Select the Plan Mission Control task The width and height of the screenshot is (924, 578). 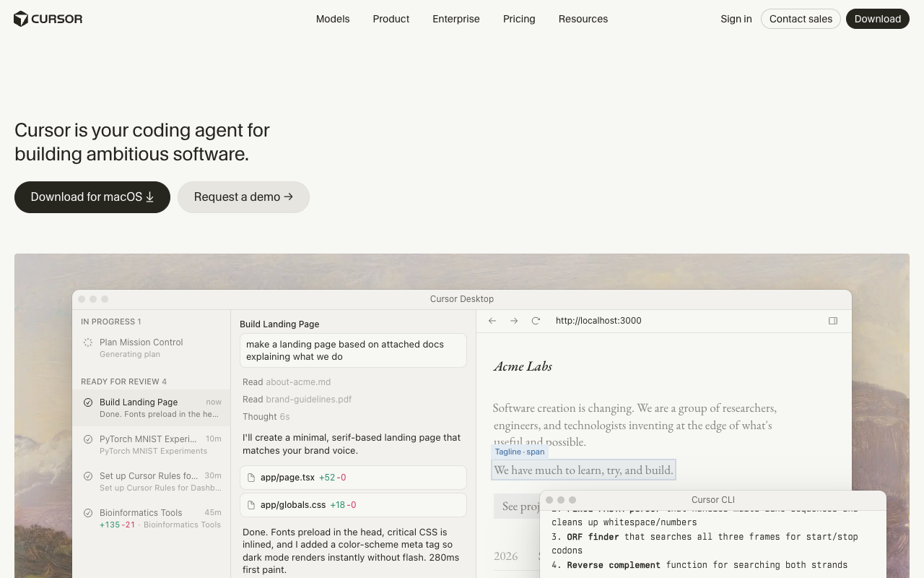(152, 348)
